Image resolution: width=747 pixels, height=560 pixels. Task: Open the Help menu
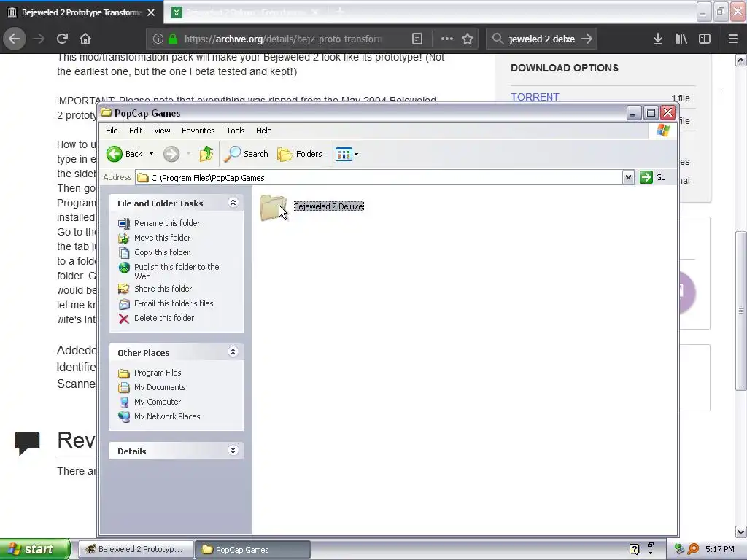pos(263,131)
